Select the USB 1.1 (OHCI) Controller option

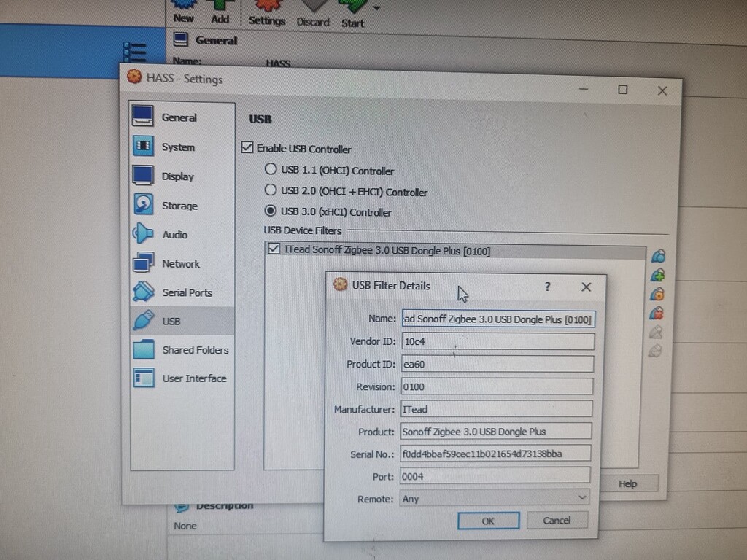pyautogui.click(x=270, y=170)
